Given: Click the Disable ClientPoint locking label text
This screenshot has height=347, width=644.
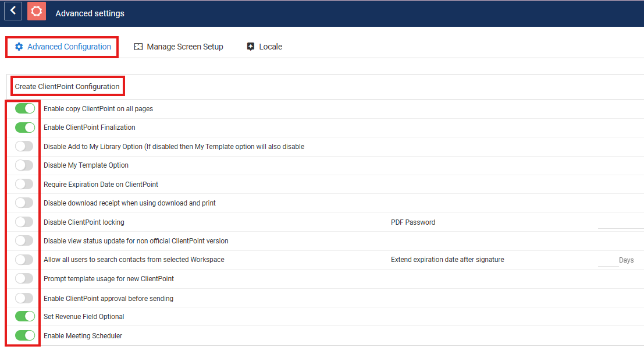Looking at the screenshot, I should click(84, 222).
